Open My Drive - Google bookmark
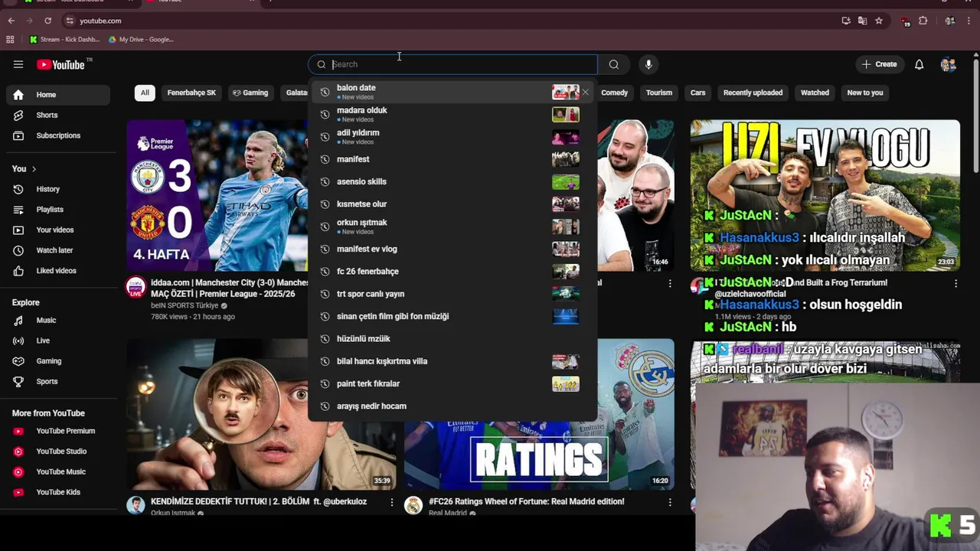980x551 pixels. (x=141, y=39)
